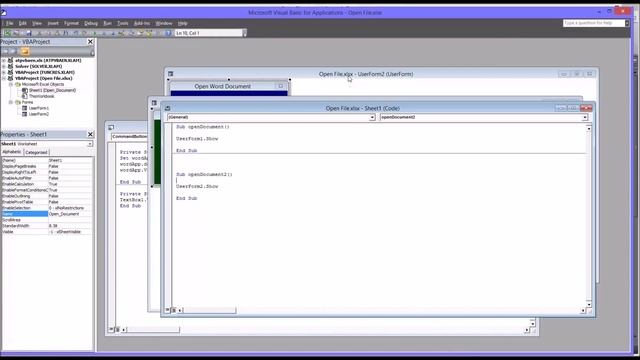Click the Undo toolbar icon

tap(76, 33)
